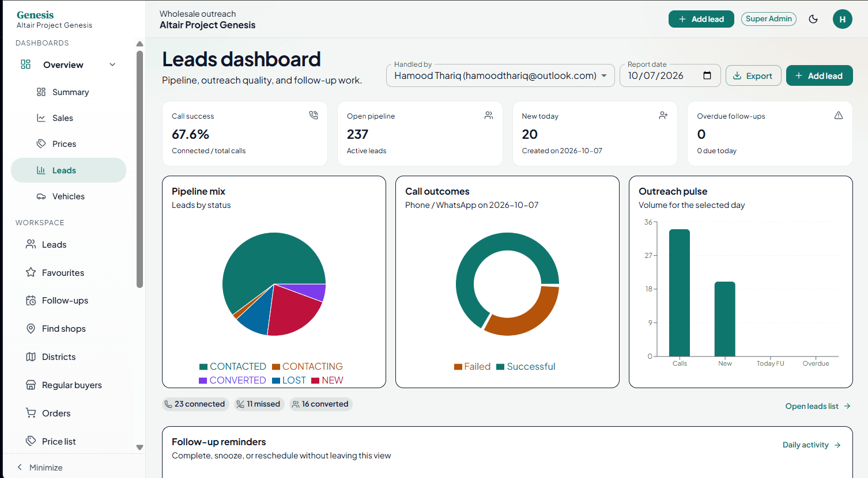Toggle the CONVERTED legend entry
Viewport: 868px width, 478px height.
232,380
